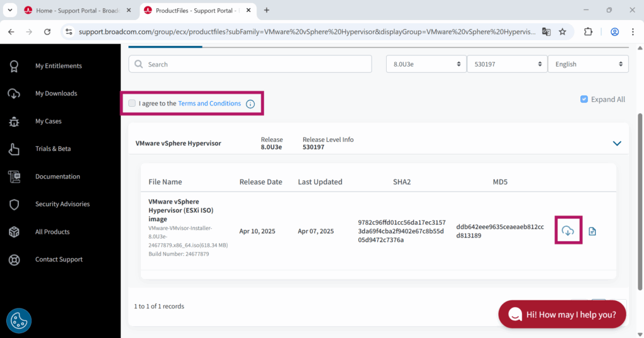Uncheck the Expand All checkbox
Viewport: 644px width, 338px height.
pyautogui.click(x=584, y=99)
